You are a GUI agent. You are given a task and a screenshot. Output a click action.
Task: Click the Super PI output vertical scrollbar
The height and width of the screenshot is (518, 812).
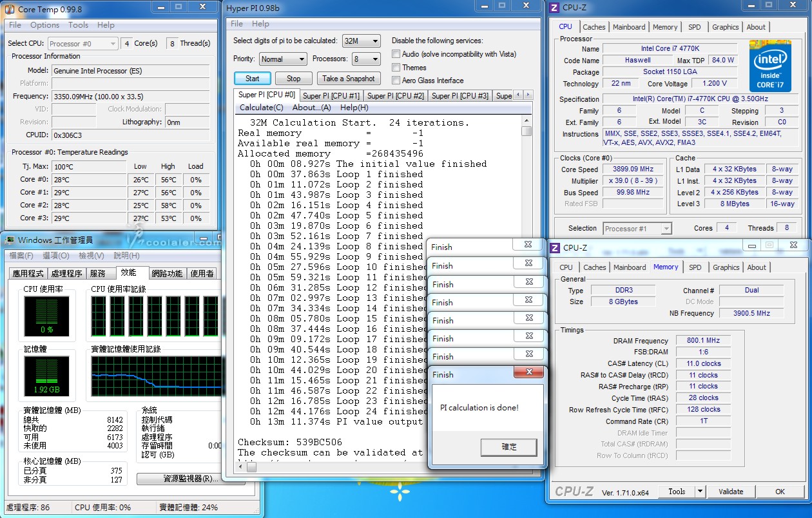[527, 288]
